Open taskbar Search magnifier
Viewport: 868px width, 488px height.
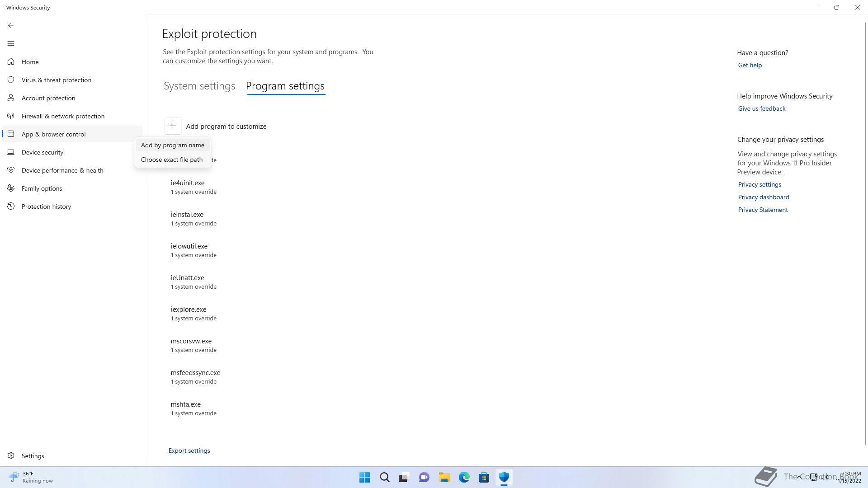pos(384,477)
